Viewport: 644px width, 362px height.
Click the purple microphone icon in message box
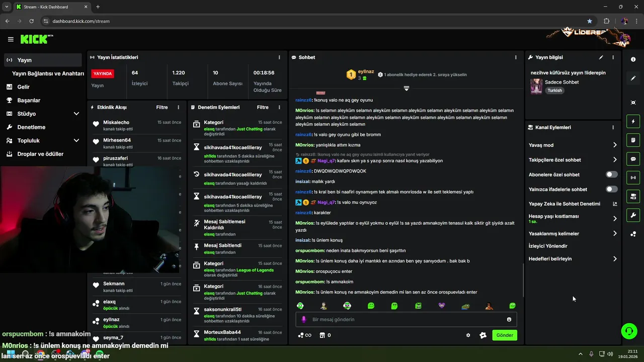[303, 319]
